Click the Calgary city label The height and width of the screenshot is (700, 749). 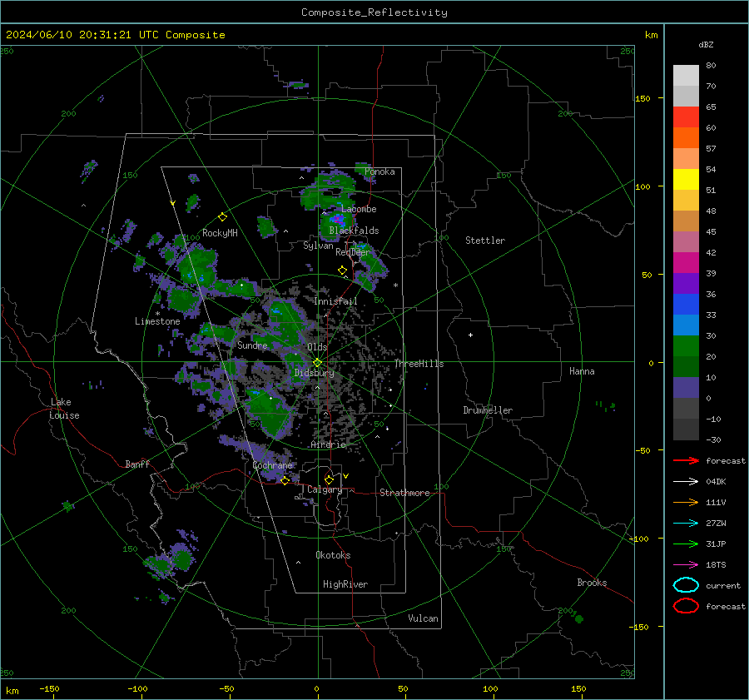point(325,489)
